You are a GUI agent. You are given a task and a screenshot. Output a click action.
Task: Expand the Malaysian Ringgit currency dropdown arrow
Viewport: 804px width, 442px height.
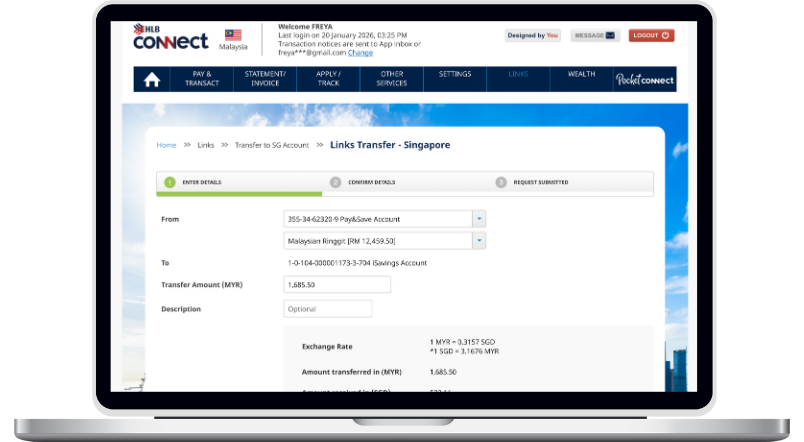[478, 241]
